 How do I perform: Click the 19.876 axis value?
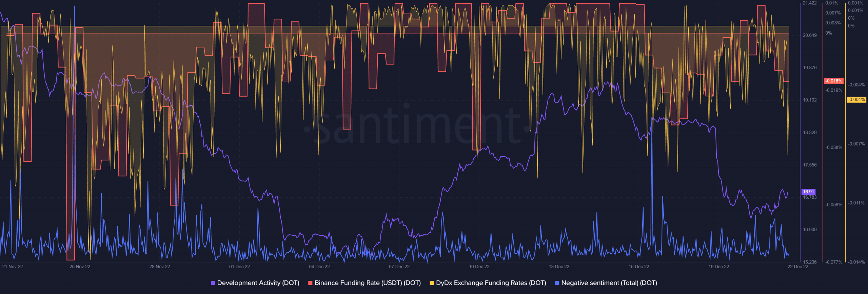pos(810,68)
